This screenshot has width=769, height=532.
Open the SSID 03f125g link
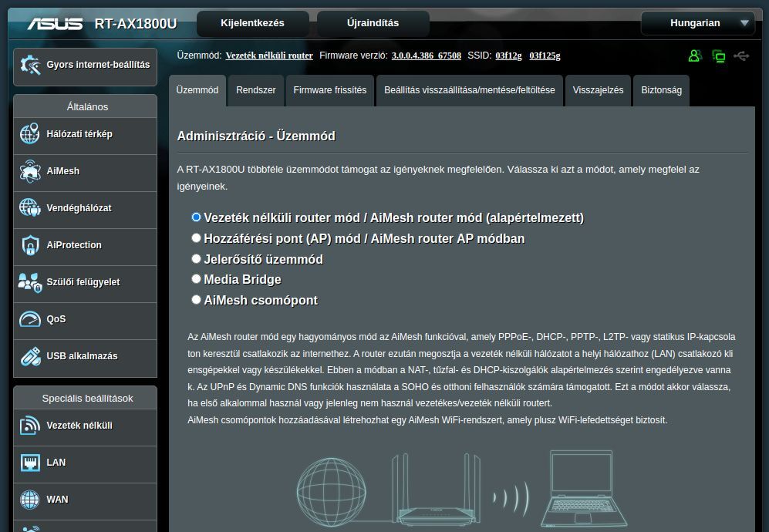(x=545, y=56)
